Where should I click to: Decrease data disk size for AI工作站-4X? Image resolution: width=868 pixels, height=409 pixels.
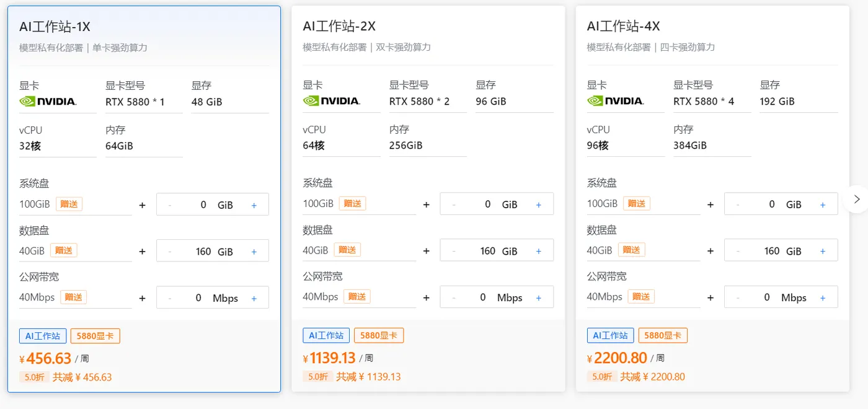coord(738,251)
